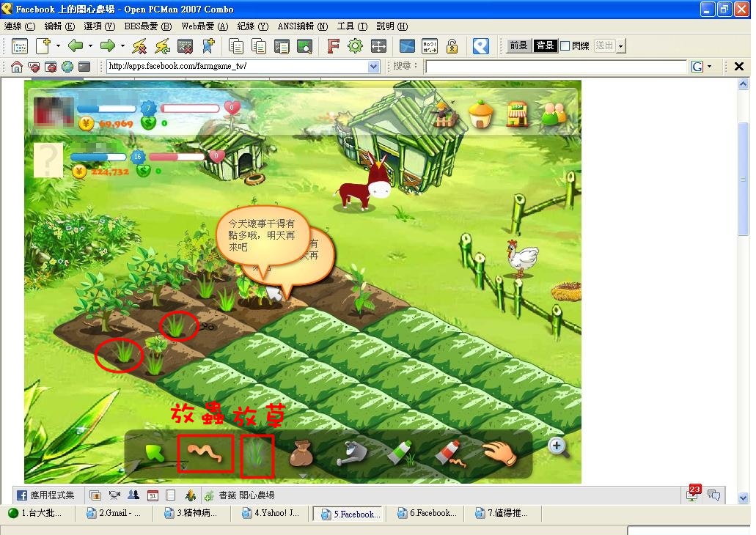Open the BBS最愛 menu
This screenshot has height=535, width=756.
pyautogui.click(x=148, y=26)
